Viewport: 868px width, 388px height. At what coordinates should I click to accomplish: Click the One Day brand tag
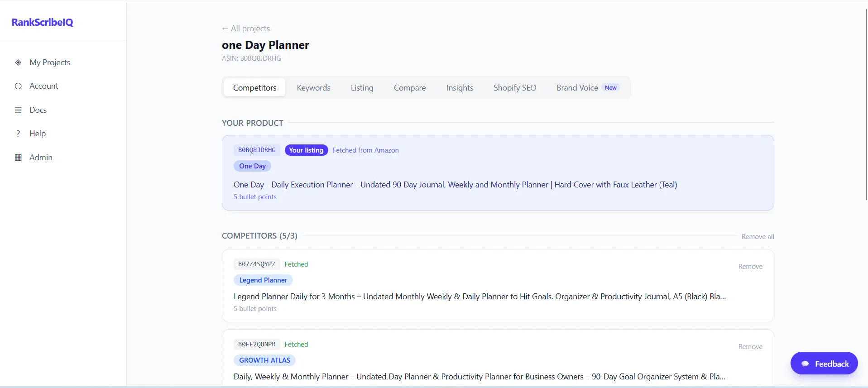coord(252,166)
